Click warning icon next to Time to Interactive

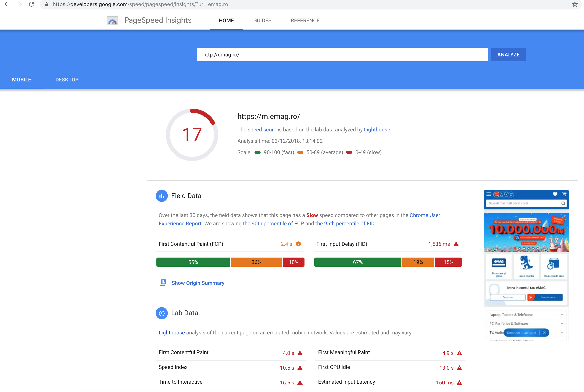[300, 383]
